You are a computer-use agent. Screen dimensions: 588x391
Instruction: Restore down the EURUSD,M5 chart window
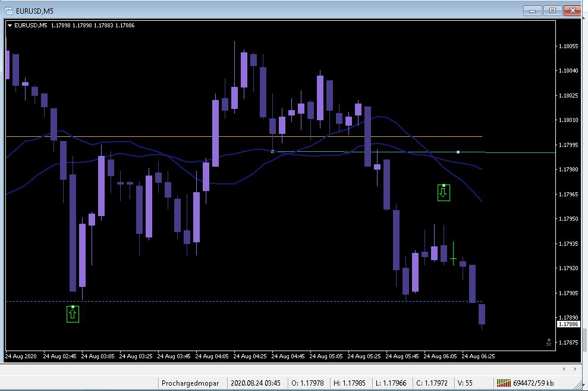(552, 11)
